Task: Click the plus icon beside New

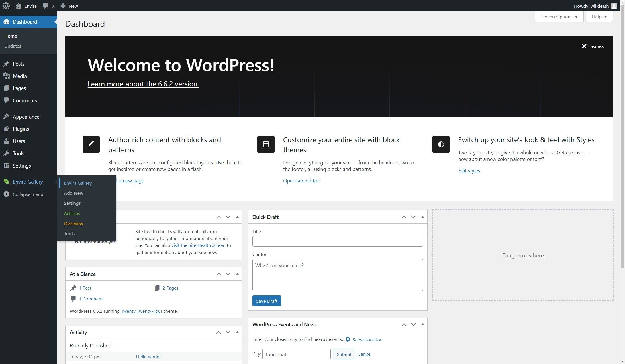Action: coord(63,6)
